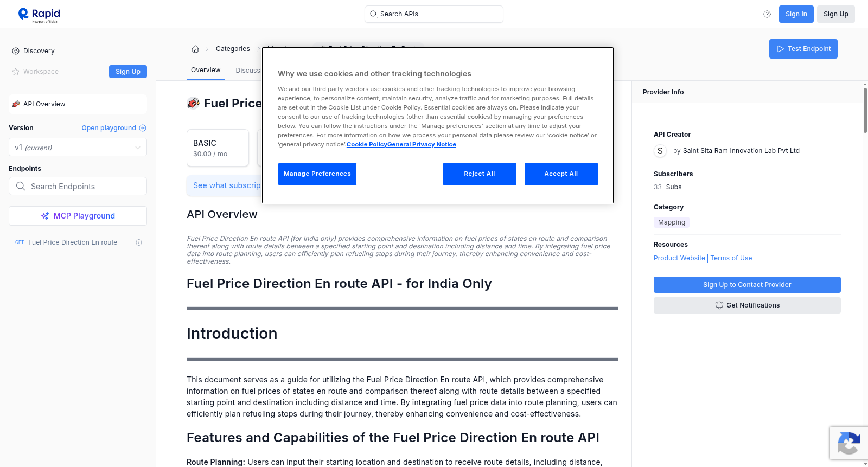Screen dimensions: 868x467
Task: Click the Discovery compass icon
Action: coord(16,51)
